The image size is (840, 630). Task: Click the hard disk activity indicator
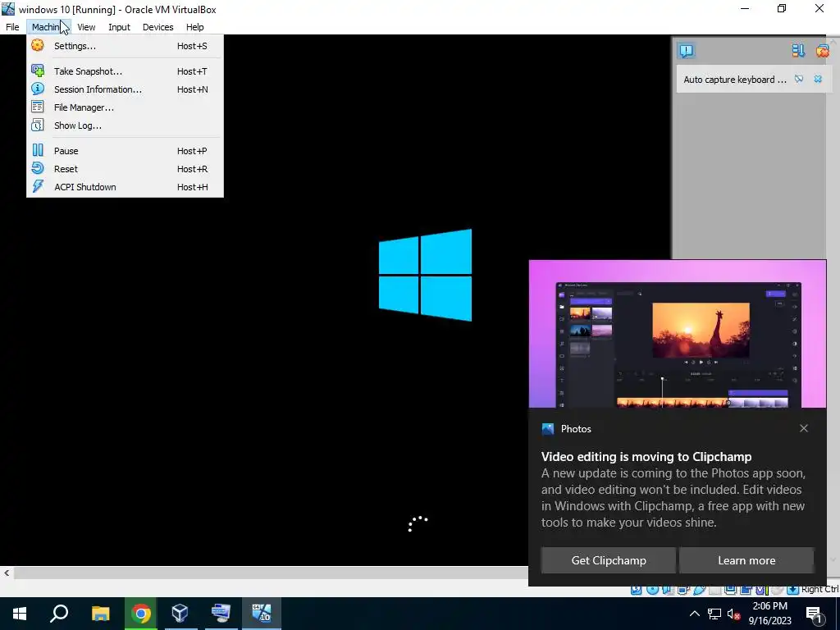click(636, 590)
